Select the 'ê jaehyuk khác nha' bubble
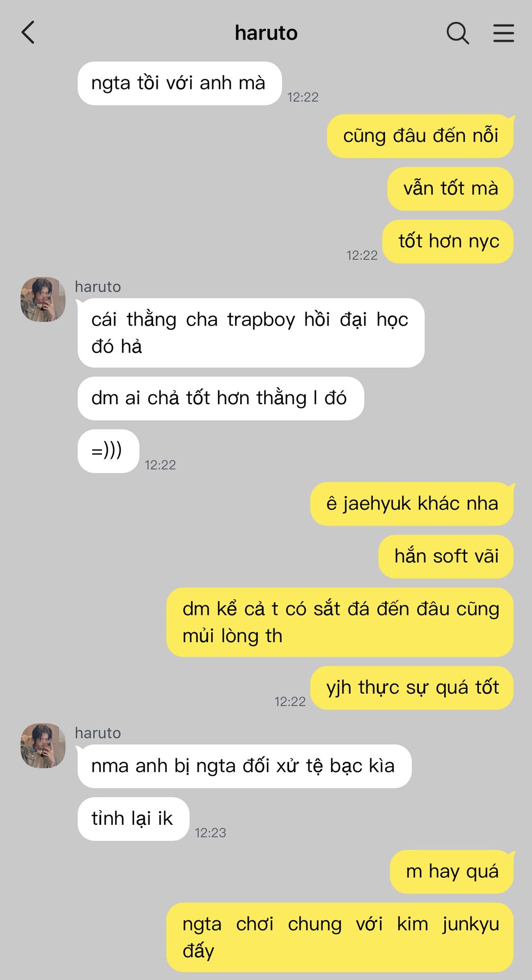The width and height of the screenshot is (532, 980). point(412,504)
